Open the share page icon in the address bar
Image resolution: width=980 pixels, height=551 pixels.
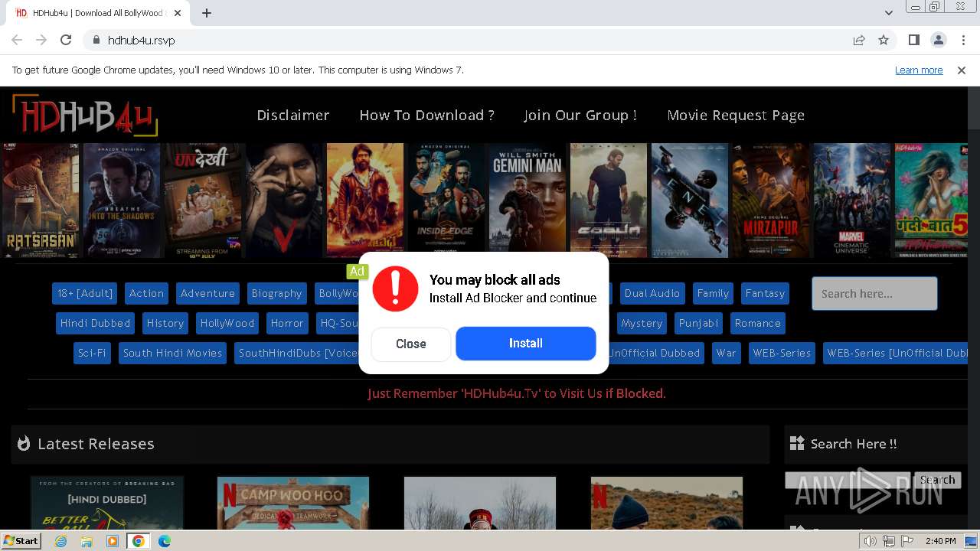(859, 40)
